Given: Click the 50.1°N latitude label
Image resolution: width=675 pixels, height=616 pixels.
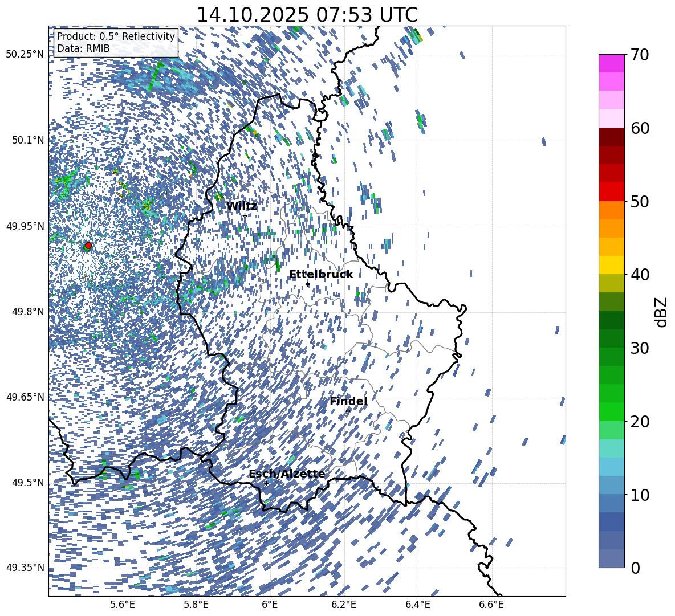Looking at the screenshot, I should [x=27, y=140].
